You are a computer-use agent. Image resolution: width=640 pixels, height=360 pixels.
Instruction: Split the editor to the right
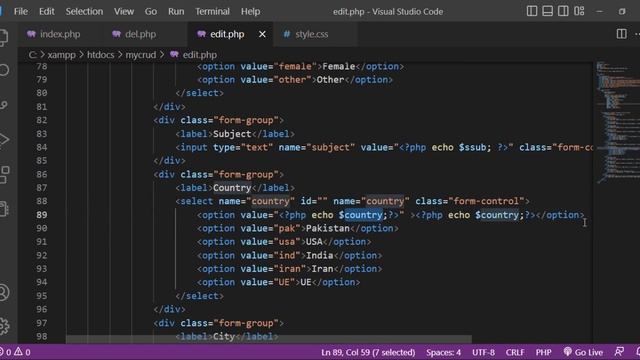[621, 34]
